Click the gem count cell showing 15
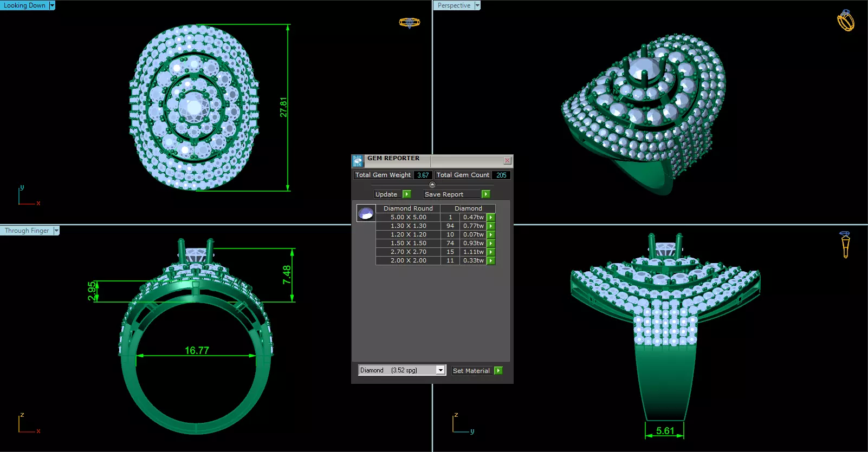Image resolution: width=868 pixels, height=452 pixels. pos(450,252)
